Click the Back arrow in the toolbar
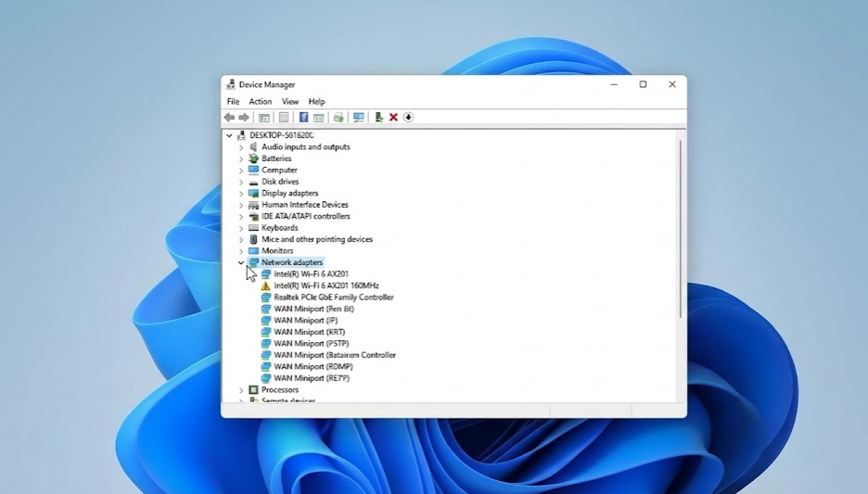Image resolution: width=868 pixels, height=494 pixels. pos(229,118)
